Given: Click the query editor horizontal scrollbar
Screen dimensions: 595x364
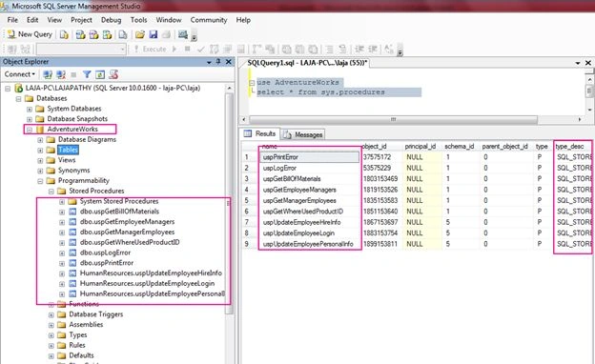Looking at the screenshot, I should pyautogui.click(x=394, y=119).
